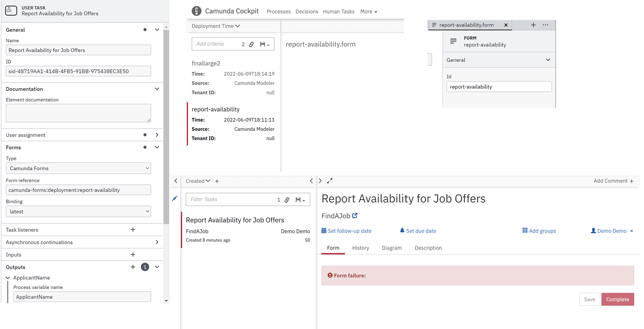Click the expand fullscreen arrows icon
The image size is (644, 329).
point(330,181)
